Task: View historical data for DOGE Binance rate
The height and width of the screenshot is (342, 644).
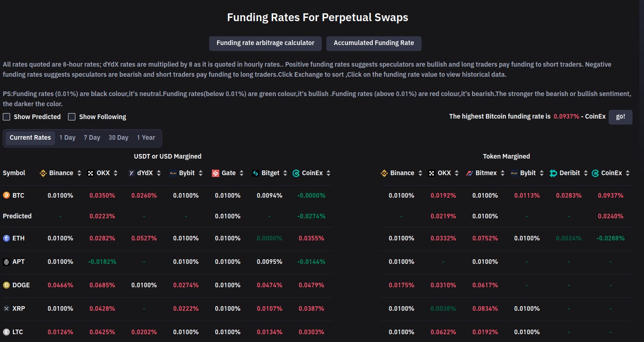Action: (x=60, y=285)
